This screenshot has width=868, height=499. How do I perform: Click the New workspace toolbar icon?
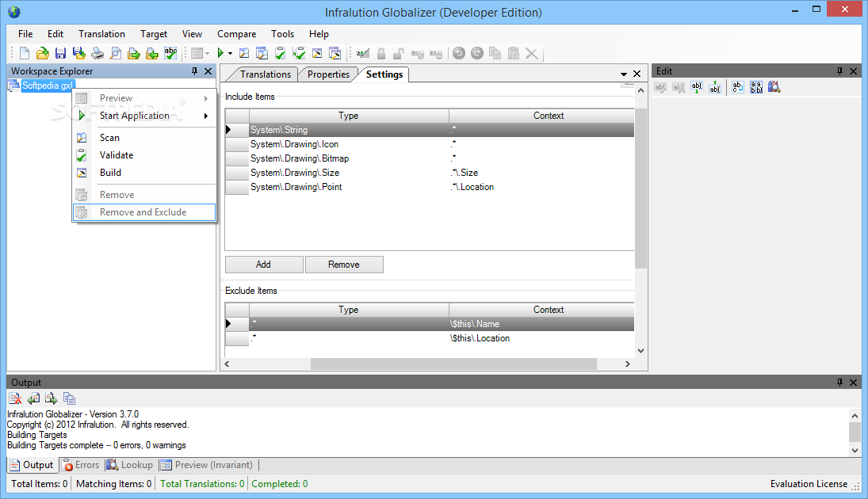[25, 53]
